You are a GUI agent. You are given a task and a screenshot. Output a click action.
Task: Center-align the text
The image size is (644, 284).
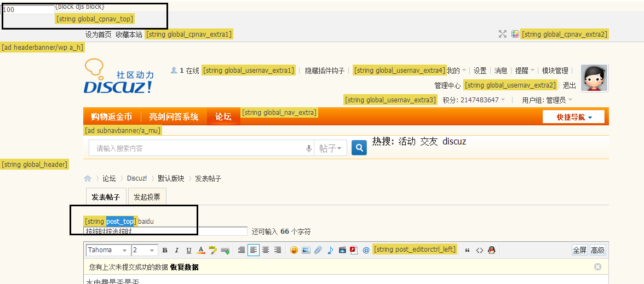(x=266, y=250)
